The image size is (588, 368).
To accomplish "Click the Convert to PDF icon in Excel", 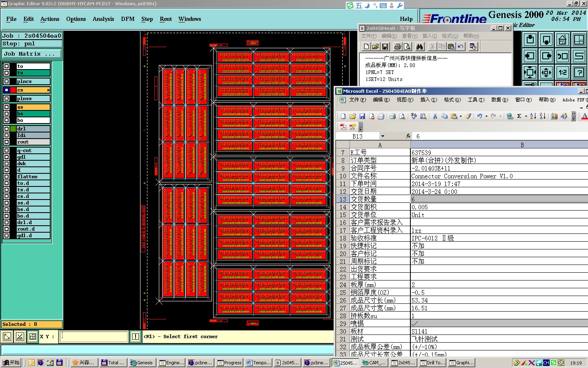I will [343, 127].
